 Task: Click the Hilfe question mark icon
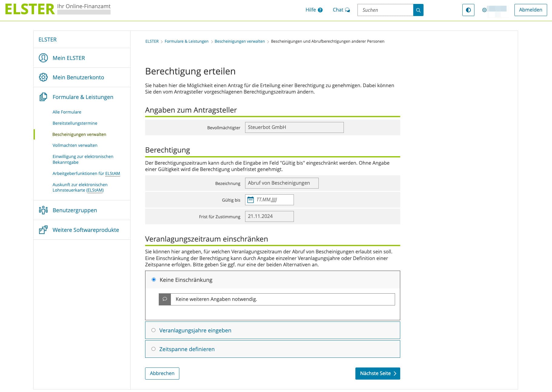coord(320,10)
